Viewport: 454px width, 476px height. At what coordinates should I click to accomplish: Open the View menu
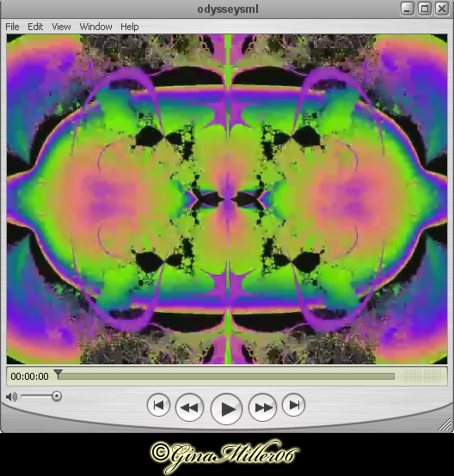[61, 27]
